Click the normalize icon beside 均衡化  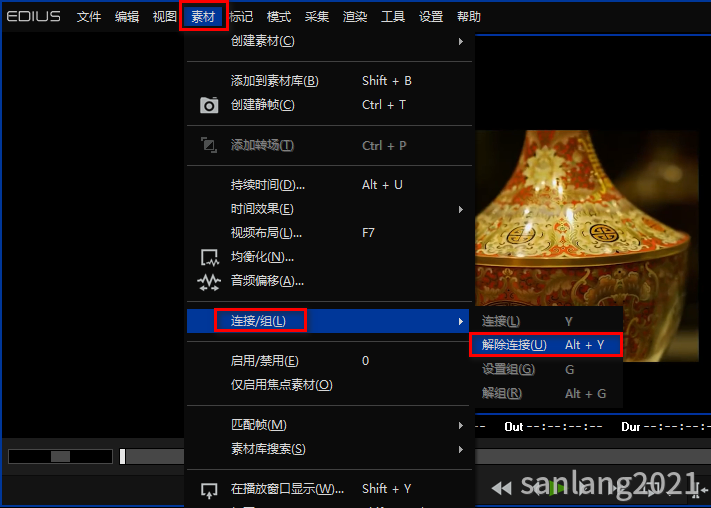pos(209,257)
